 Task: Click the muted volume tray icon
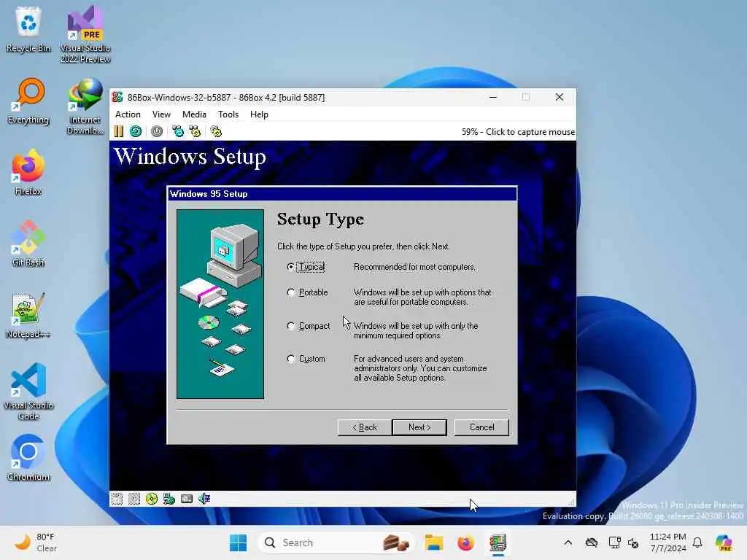pyautogui.click(x=633, y=542)
